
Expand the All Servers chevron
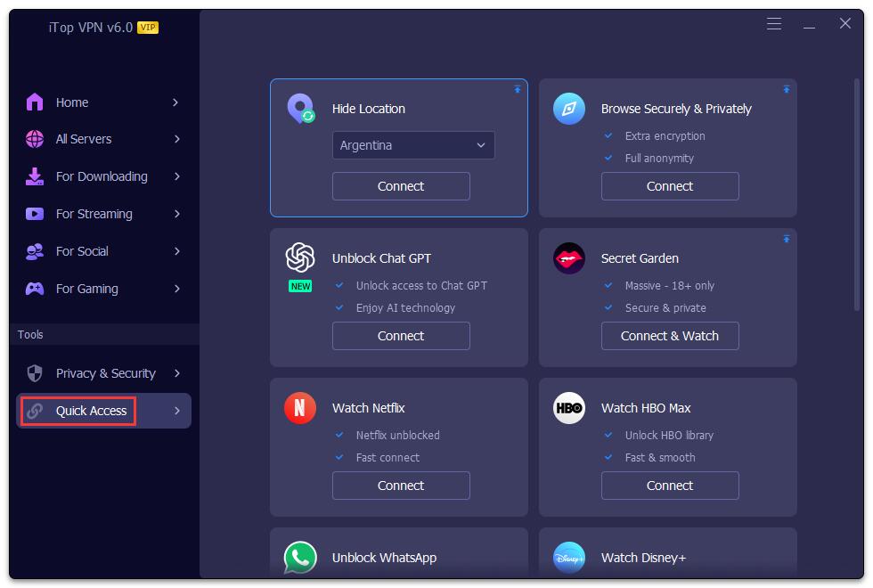[x=177, y=139]
